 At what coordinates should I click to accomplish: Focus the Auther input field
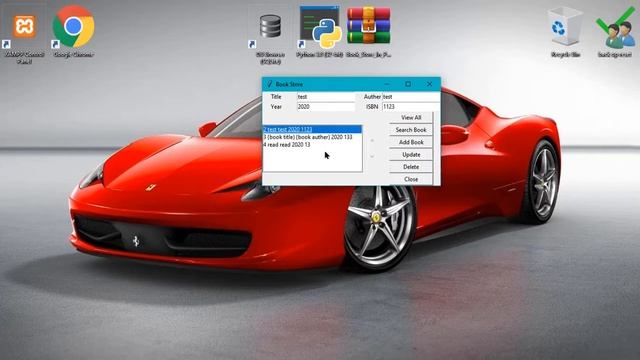411,97
